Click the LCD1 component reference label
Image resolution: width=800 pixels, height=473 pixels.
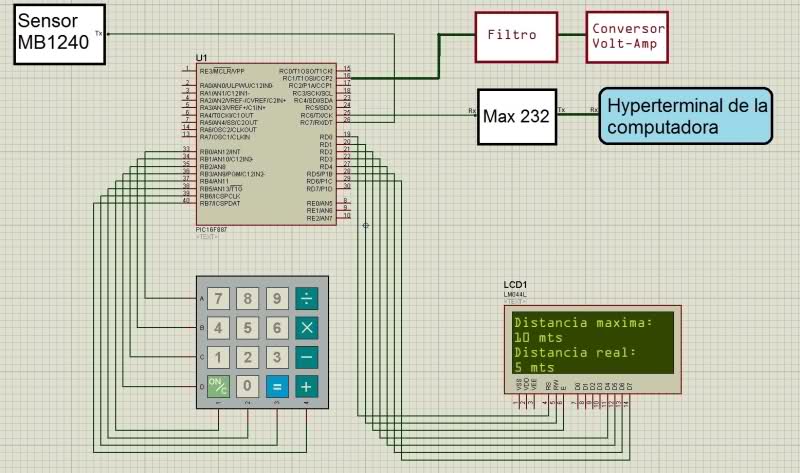515,285
